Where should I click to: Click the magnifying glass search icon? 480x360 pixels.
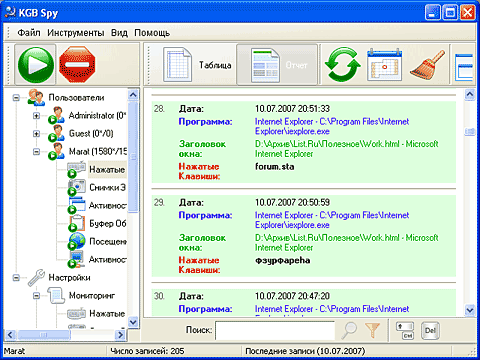(349, 330)
